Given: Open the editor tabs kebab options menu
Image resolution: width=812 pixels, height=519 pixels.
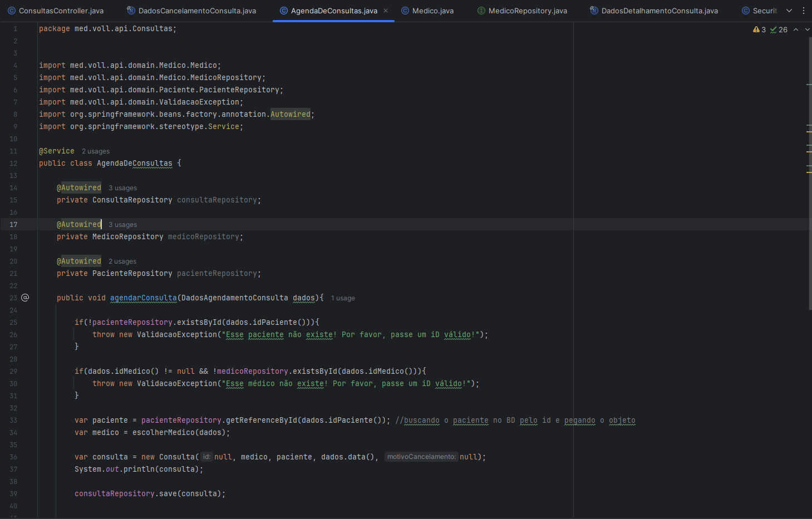Looking at the screenshot, I should [803, 11].
